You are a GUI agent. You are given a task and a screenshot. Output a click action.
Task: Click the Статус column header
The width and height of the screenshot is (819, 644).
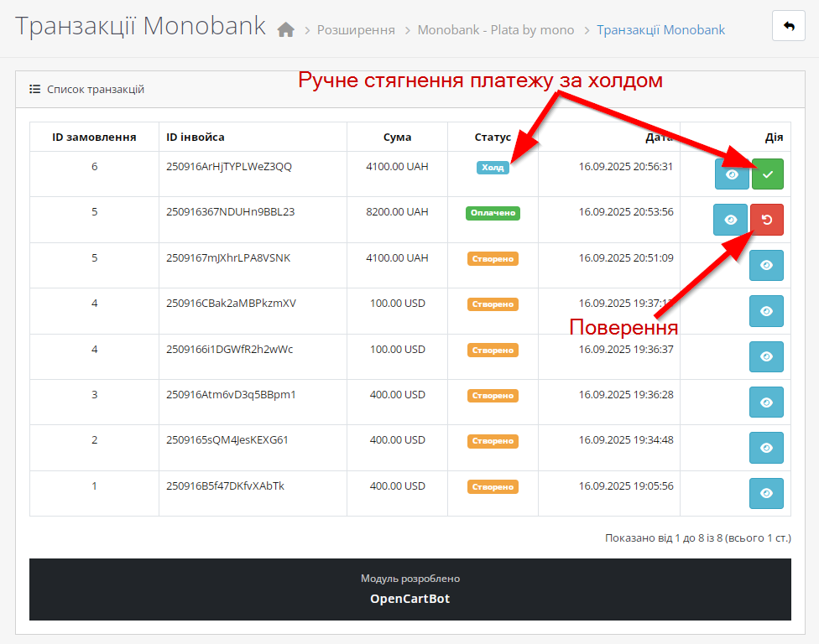pos(493,138)
